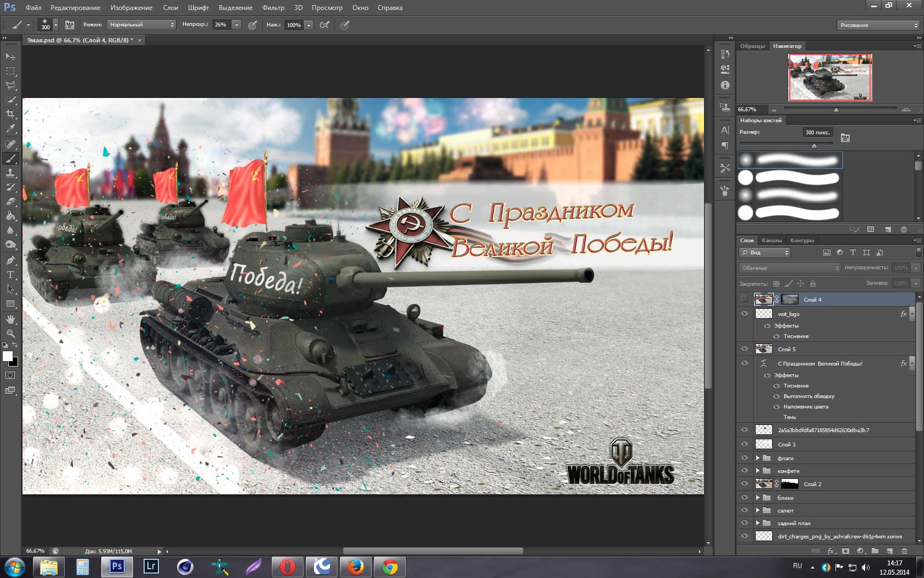The width and height of the screenshot is (924, 578).
Task: Toggle Quick Mask mode icon
Action: click(10, 375)
